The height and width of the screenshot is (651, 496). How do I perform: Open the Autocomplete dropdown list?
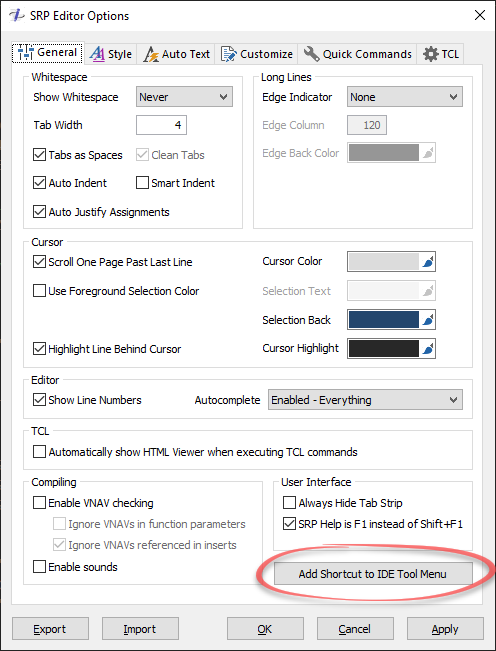click(365, 400)
